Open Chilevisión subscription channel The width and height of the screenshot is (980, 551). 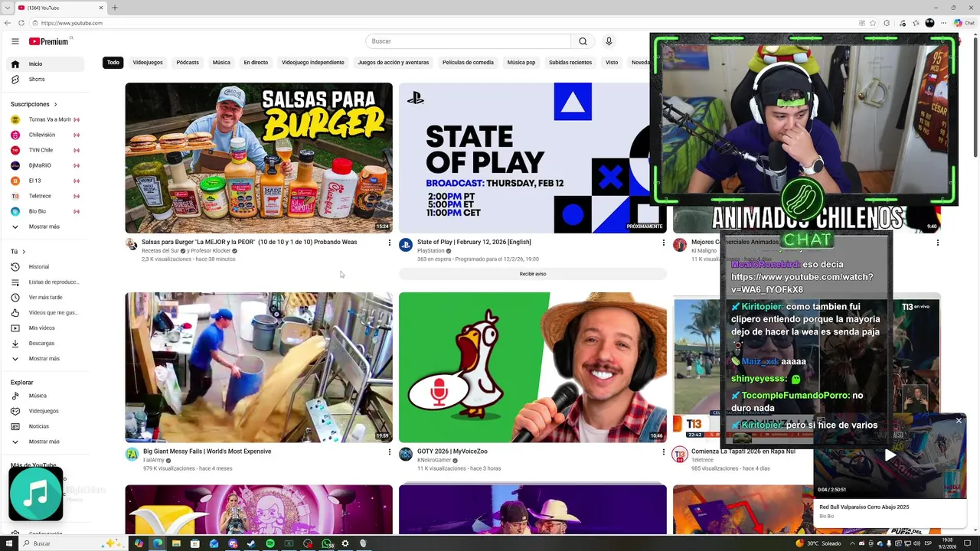point(46,135)
